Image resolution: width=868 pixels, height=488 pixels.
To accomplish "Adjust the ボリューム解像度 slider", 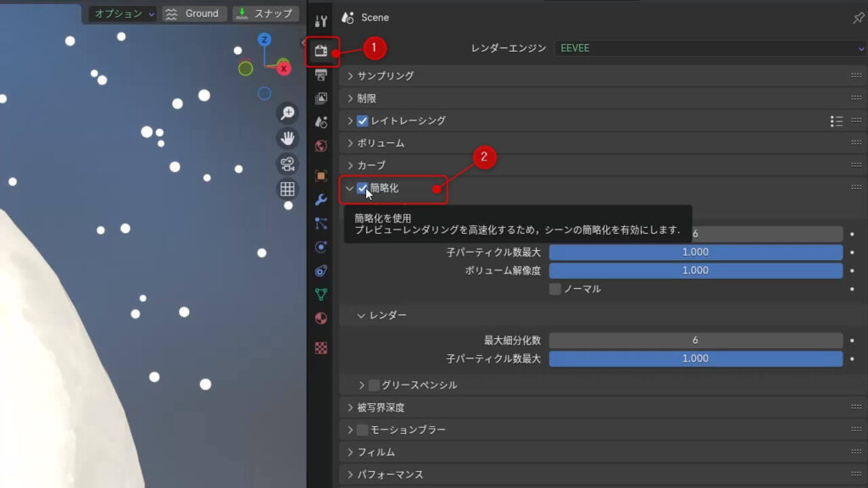I will point(695,270).
